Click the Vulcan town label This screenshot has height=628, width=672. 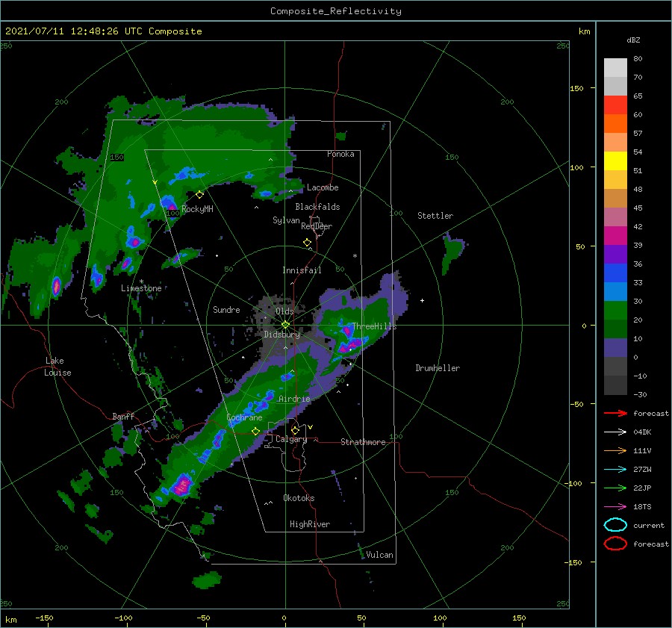pos(379,555)
